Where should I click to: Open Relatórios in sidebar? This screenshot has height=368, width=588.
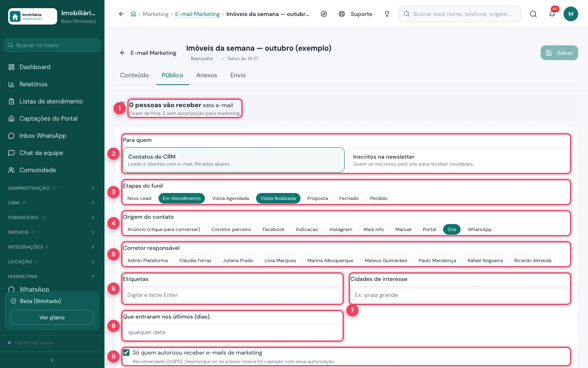[52, 84]
